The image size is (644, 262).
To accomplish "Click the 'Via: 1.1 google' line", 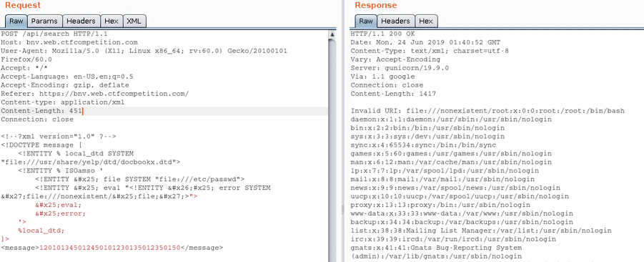I will click(x=382, y=77).
